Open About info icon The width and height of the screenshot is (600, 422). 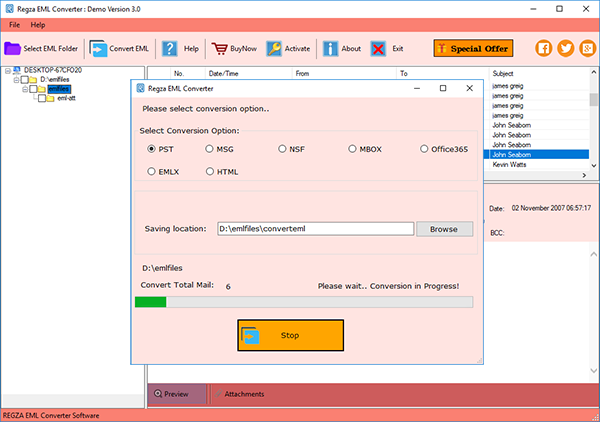coord(329,48)
